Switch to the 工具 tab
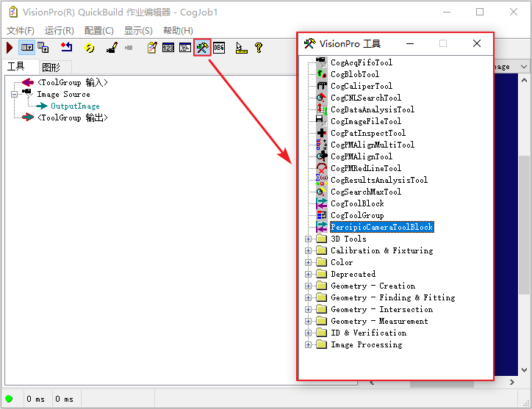Viewport: 532px width, 409px height. [x=16, y=67]
